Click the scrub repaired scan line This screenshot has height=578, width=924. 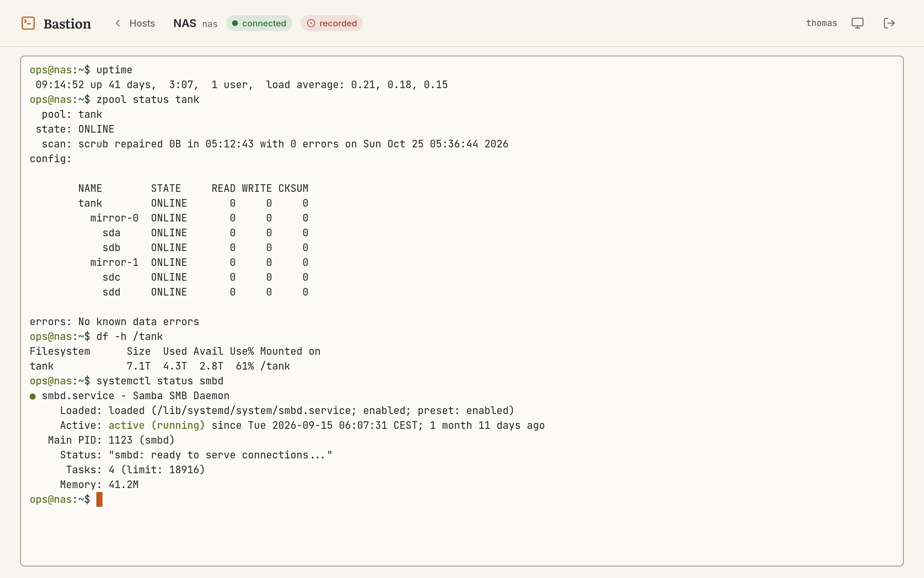point(275,144)
